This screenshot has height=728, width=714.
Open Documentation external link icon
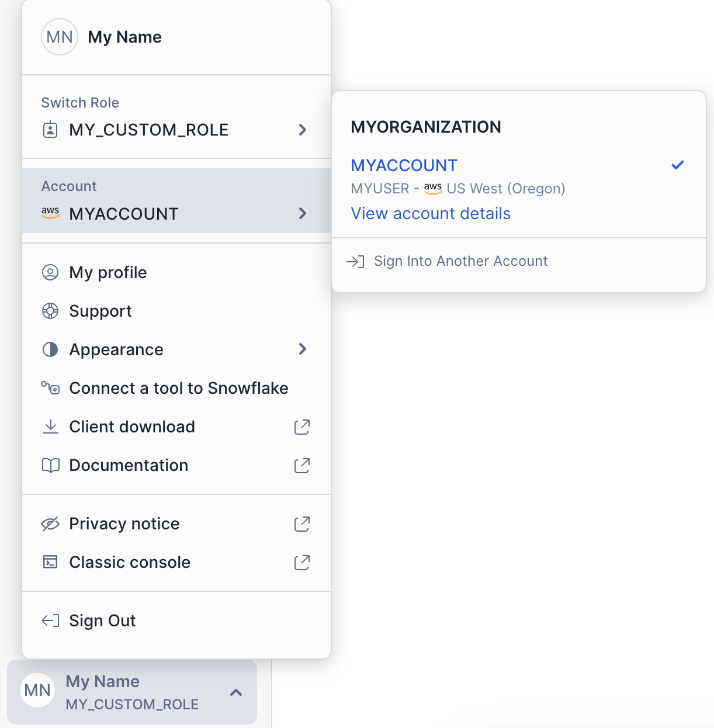(302, 465)
